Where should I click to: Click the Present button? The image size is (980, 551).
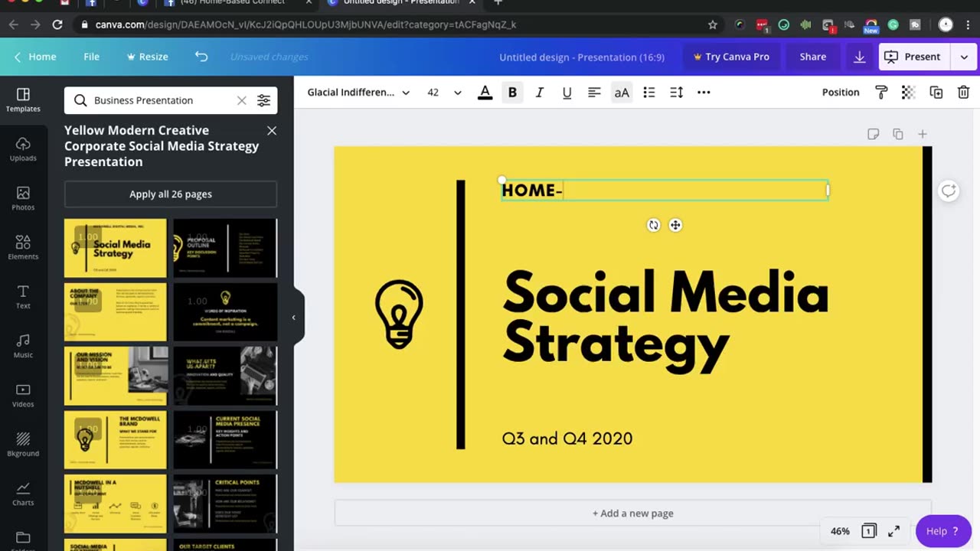click(x=915, y=57)
